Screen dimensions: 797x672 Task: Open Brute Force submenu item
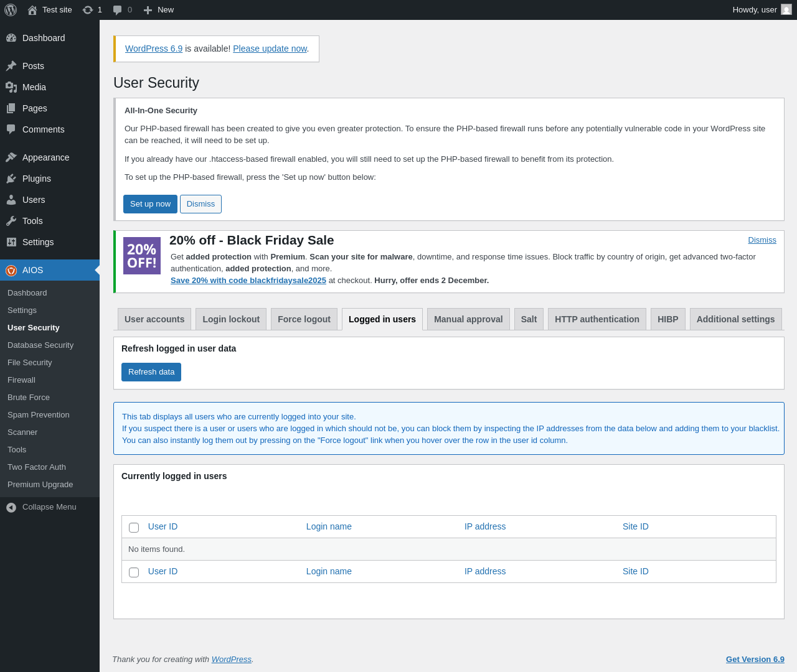(50, 398)
